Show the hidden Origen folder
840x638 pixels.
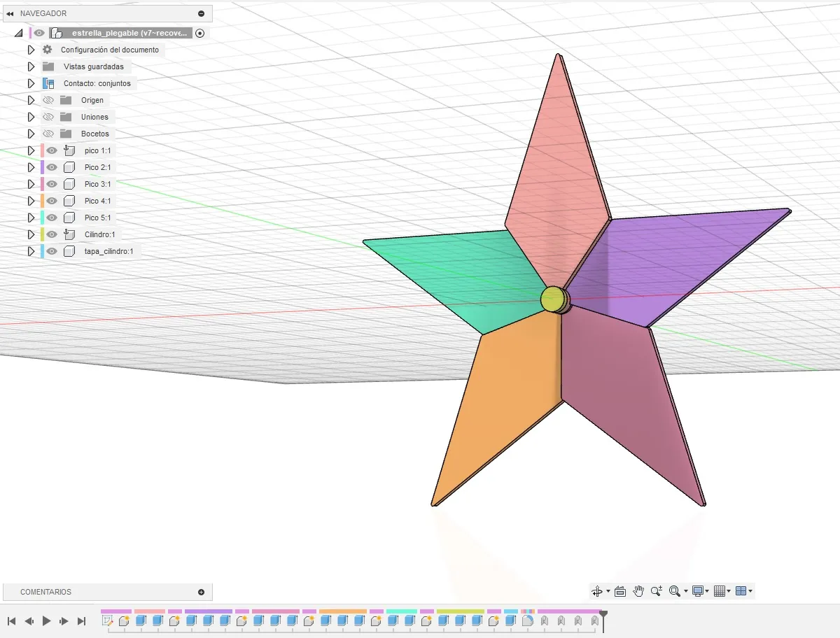(48, 100)
